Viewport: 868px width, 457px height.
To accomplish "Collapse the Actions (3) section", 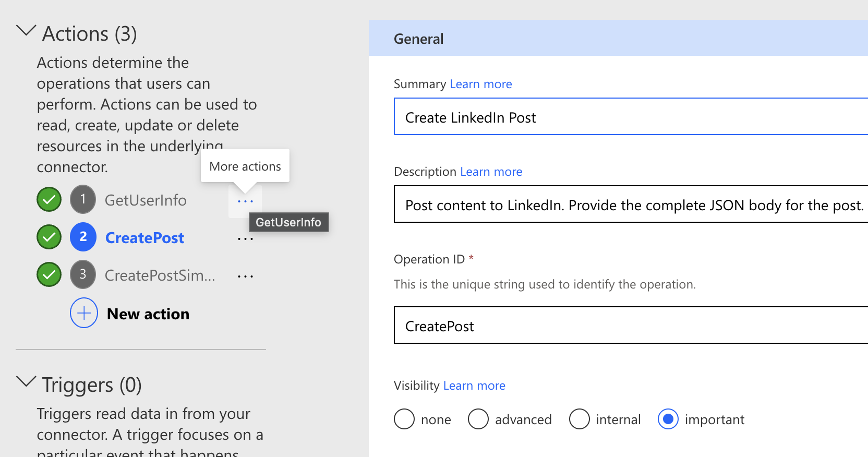I will (26, 31).
